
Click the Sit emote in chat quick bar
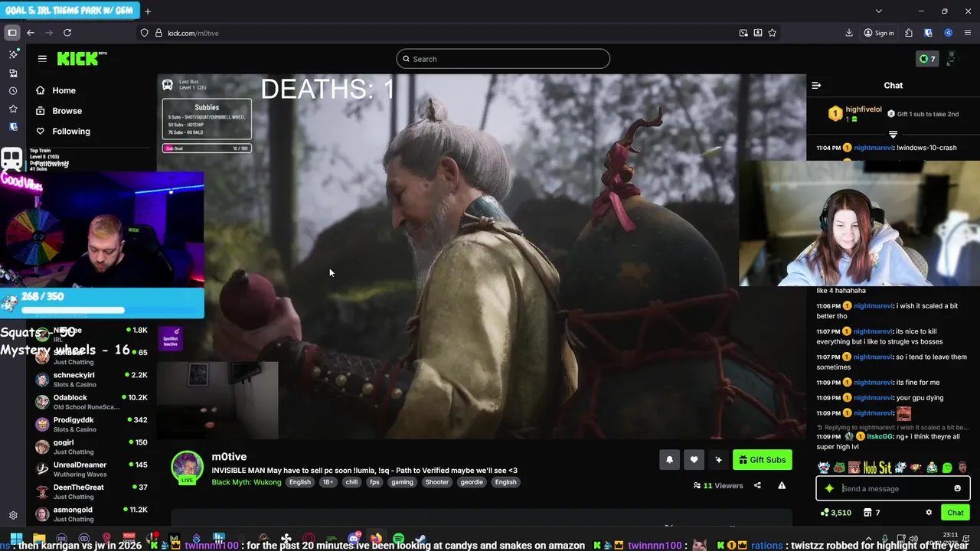point(885,468)
